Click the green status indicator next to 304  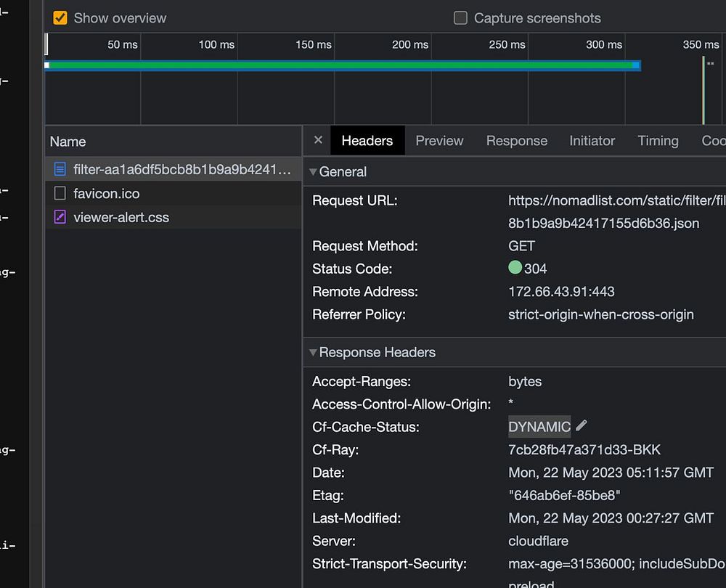[x=515, y=268]
